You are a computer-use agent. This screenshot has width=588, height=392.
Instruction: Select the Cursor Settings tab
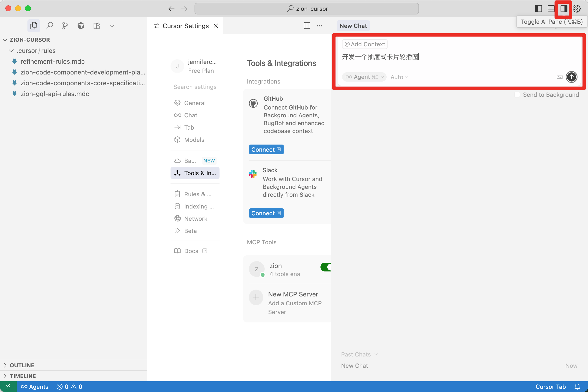(185, 26)
